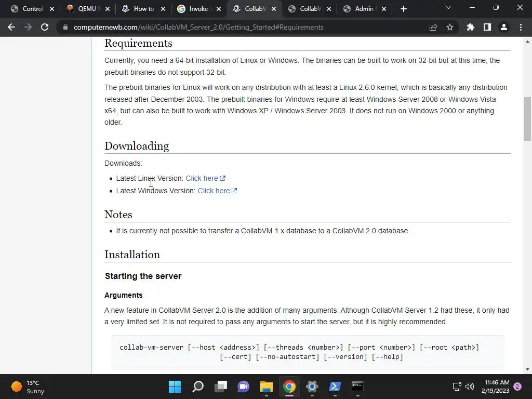Click the page's vertical scrollbar thumb
532x399 pixels.
[527, 119]
